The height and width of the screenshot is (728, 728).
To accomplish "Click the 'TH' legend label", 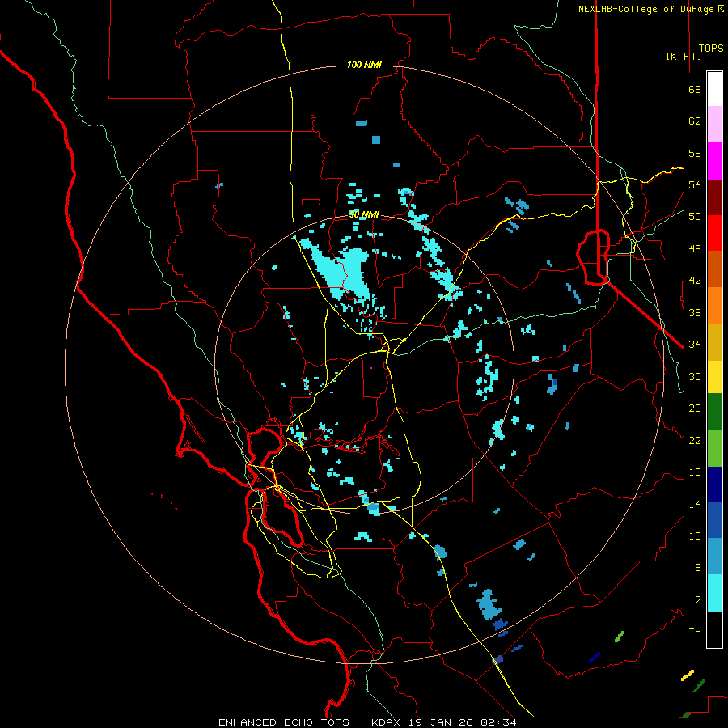I will click(x=695, y=632).
